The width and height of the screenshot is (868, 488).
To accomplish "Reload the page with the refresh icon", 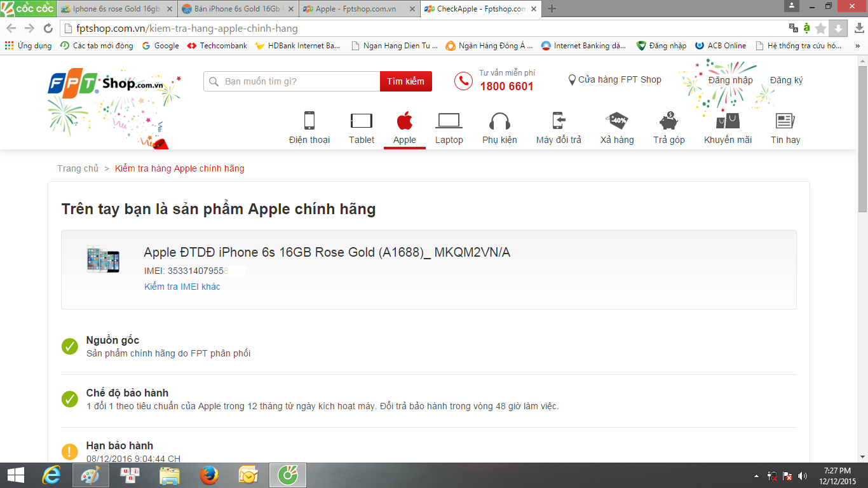I will [x=48, y=29].
